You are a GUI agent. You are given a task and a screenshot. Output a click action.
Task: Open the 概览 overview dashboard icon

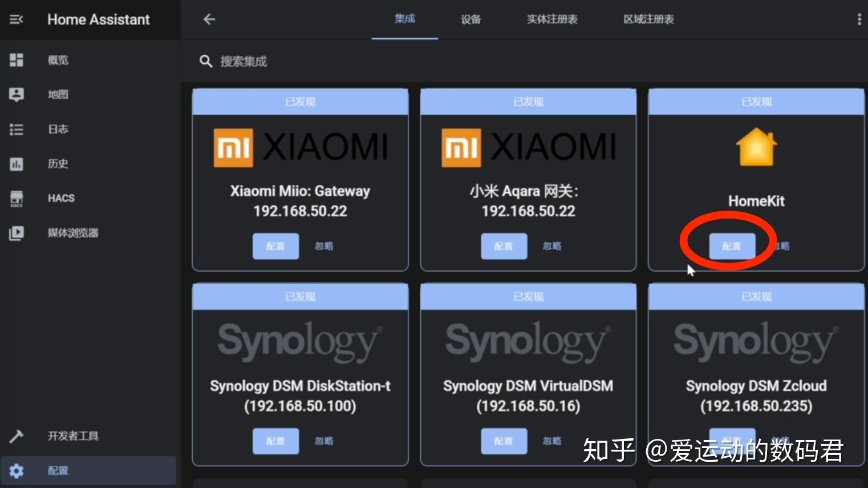click(17, 60)
